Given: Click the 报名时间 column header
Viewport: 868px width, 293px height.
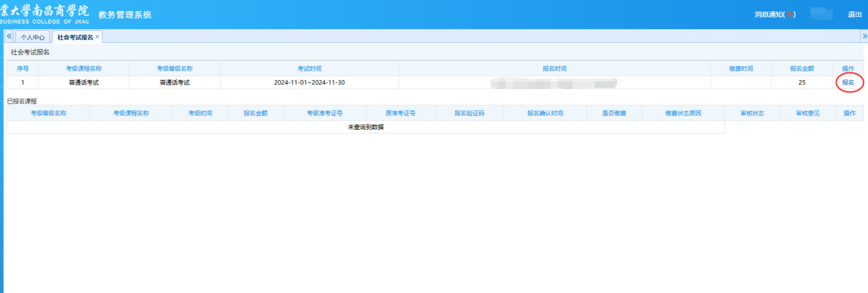Looking at the screenshot, I should click(554, 69).
